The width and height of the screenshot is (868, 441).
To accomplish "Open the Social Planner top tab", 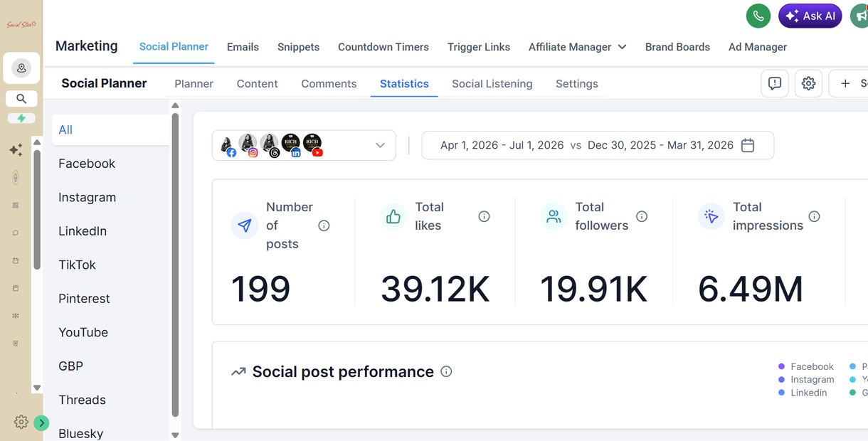I will click(x=174, y=46).
